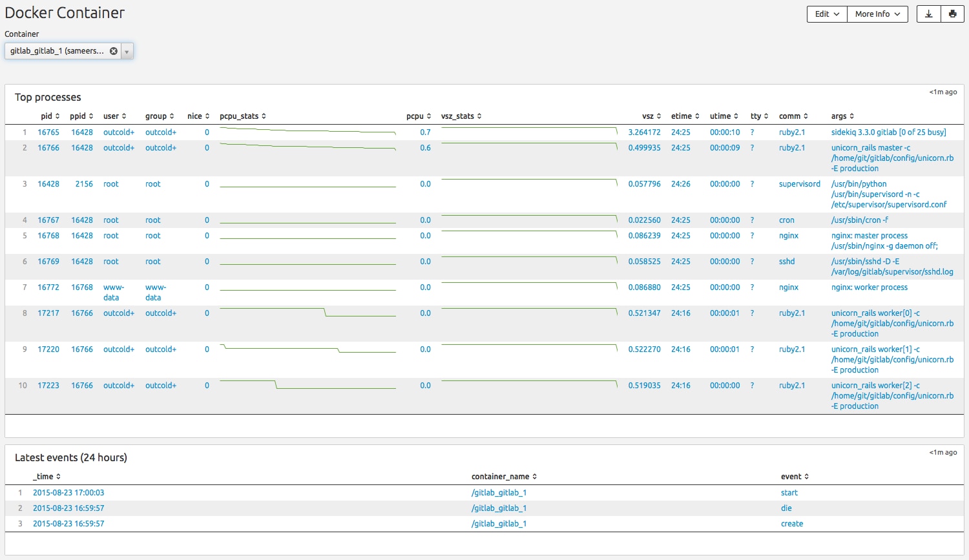Image resolution: width=969 pixels, height=560 pixels.
Task: Select the 'die' event entry
Action: [x=786, y=508]
